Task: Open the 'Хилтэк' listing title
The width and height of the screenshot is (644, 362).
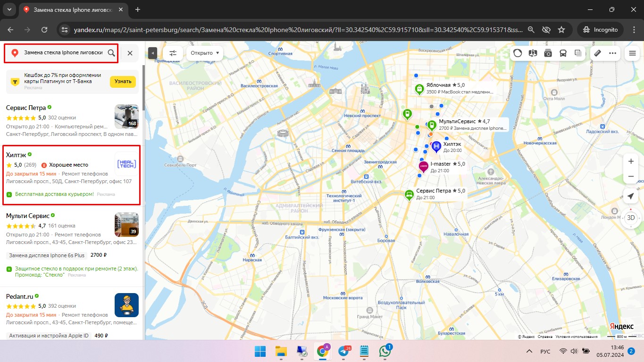Action: click(16, 154)
